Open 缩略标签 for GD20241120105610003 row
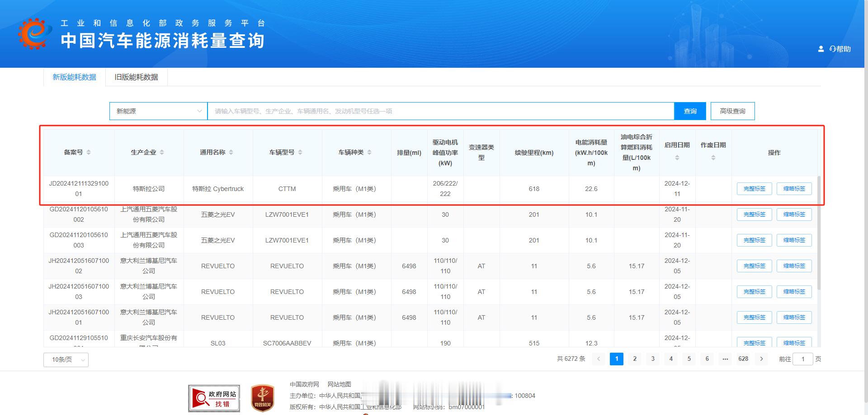Viewport: 868px width, 415px height. click(794, 240)
